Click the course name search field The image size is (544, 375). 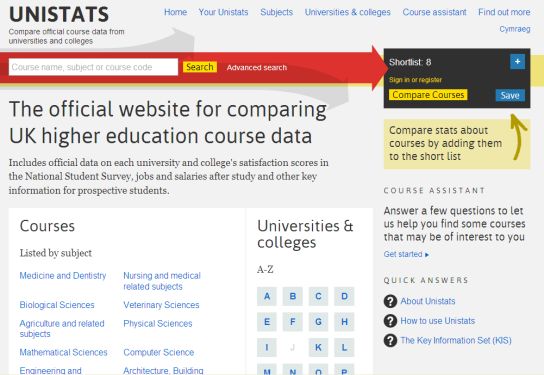coord(93,67)
